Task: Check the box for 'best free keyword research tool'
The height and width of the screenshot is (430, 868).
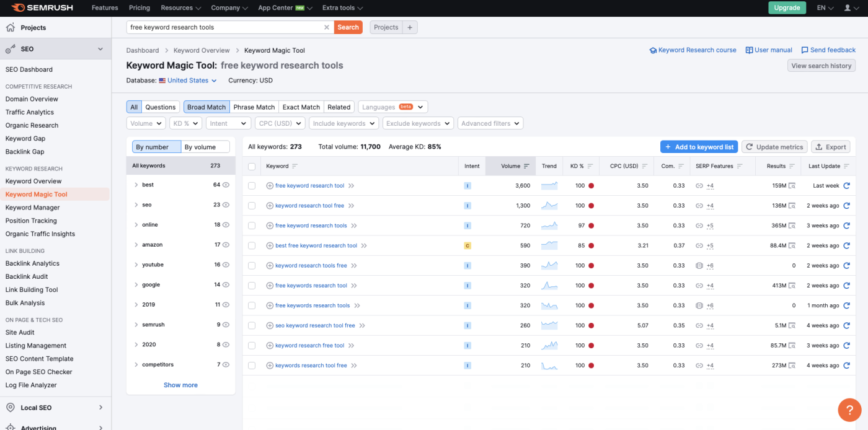Action: click(x=252, y=246)
